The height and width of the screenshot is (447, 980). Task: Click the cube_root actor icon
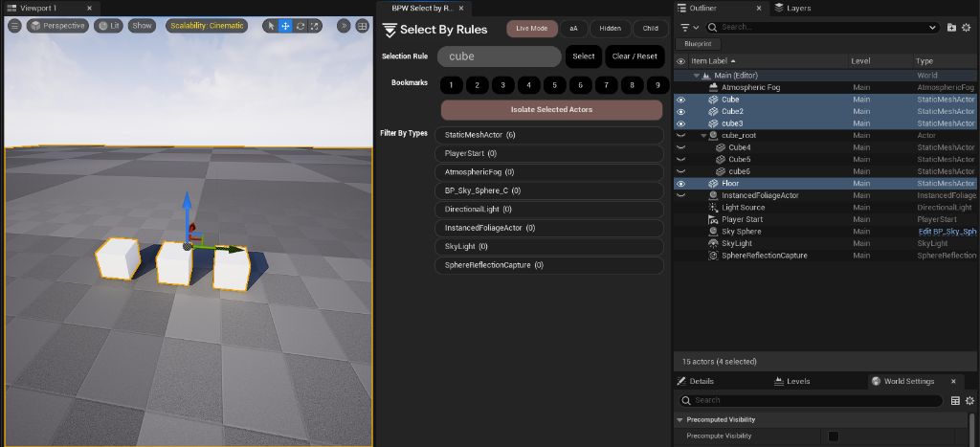point(712,136)
